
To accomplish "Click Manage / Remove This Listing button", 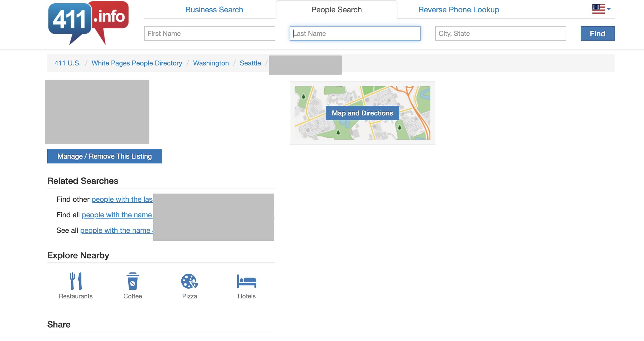I will tap(105, 156).
